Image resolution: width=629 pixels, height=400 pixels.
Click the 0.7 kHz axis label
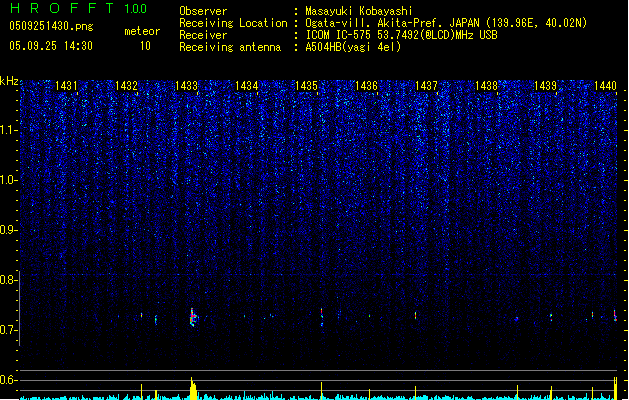[7, 330]
